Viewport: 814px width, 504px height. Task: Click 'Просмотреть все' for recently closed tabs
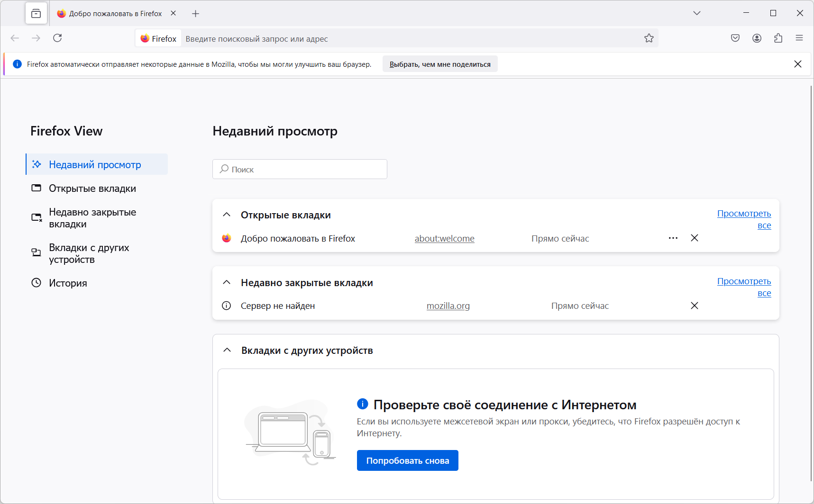(x=744, y=287)
